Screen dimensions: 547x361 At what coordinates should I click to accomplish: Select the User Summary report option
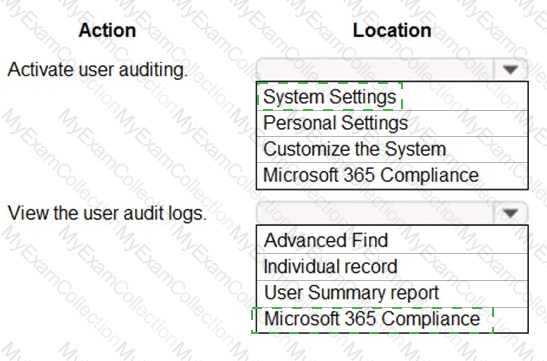pos(392,293)
